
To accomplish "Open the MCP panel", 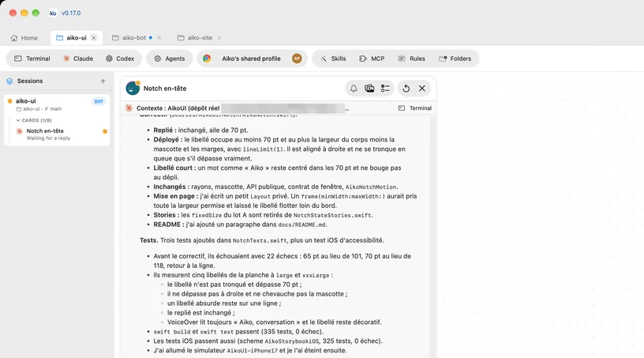I will [x=372, y=58].
